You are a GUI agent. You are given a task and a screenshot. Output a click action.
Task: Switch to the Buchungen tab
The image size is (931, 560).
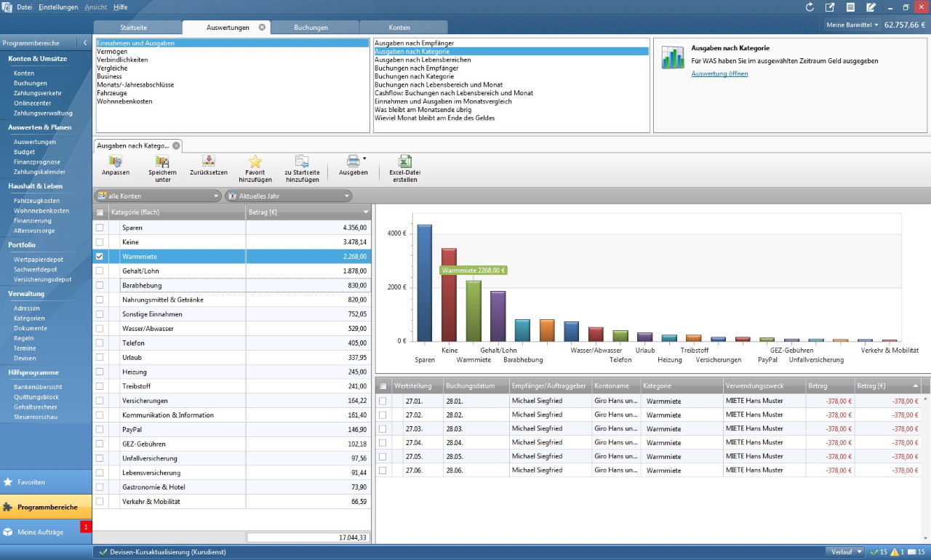tap(311, 28)
